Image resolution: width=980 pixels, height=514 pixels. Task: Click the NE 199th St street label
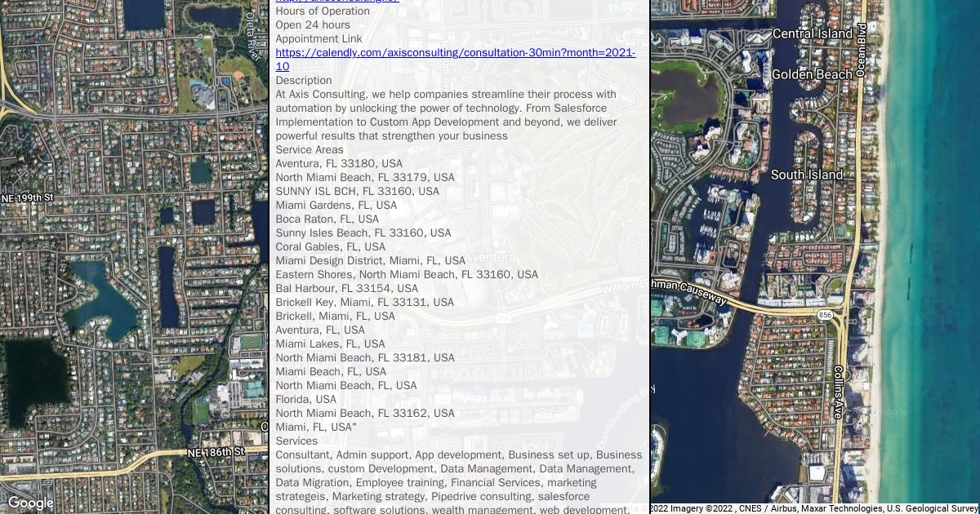[27, 198]
